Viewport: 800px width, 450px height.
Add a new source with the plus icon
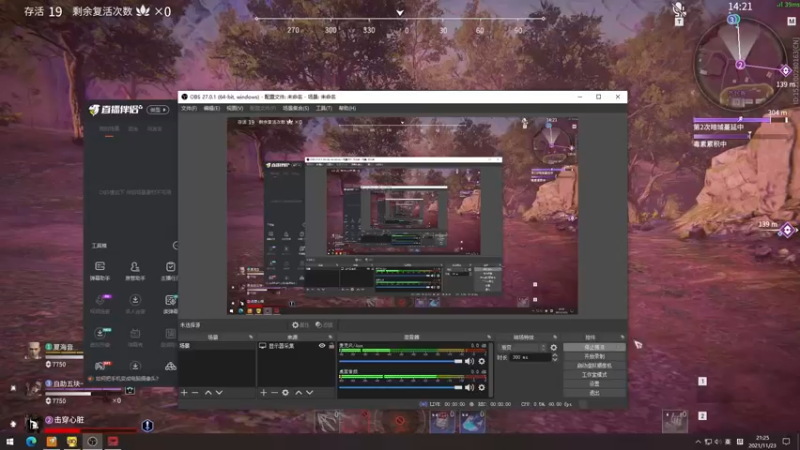pyautogui.click(x=263, y=392)
